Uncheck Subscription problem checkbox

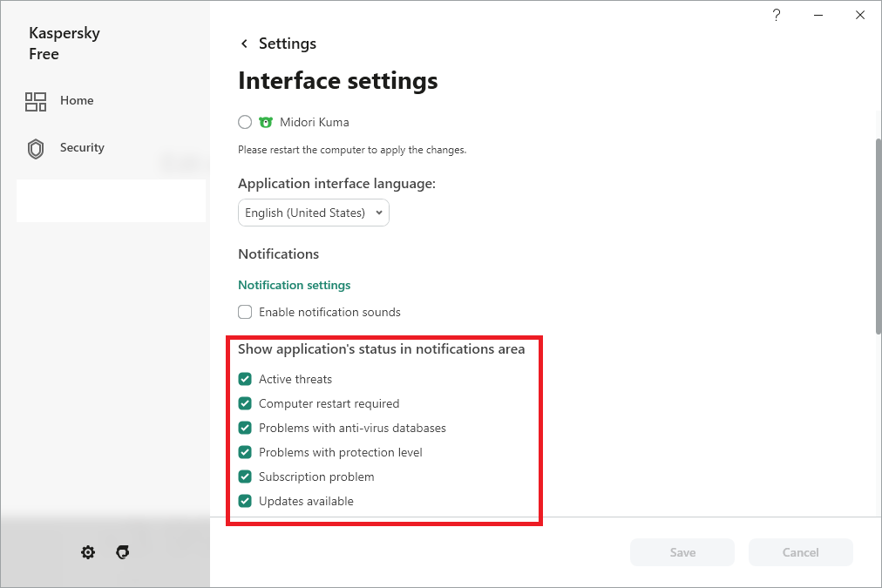pos(245,476)
